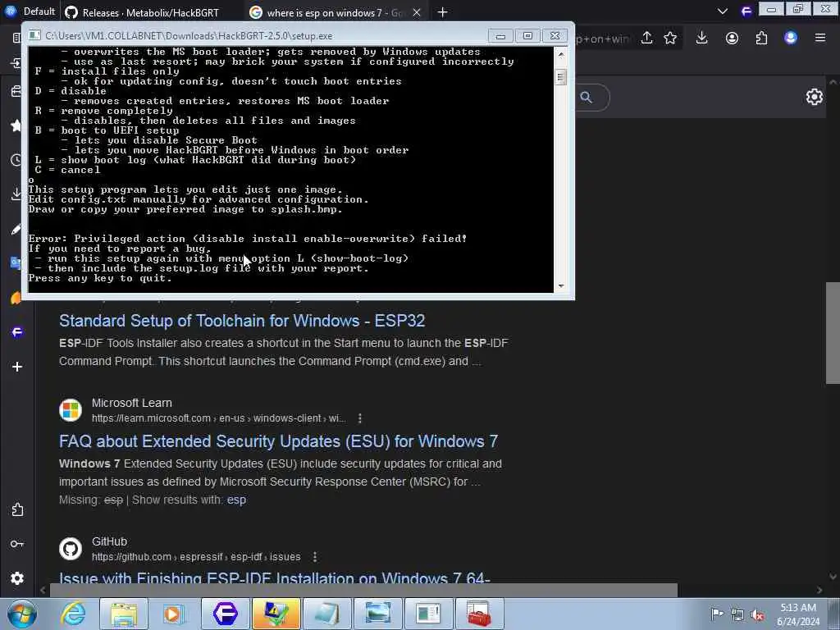
Task: Open sidebar settings gear at bottom-left
Action: pos(17,578)
